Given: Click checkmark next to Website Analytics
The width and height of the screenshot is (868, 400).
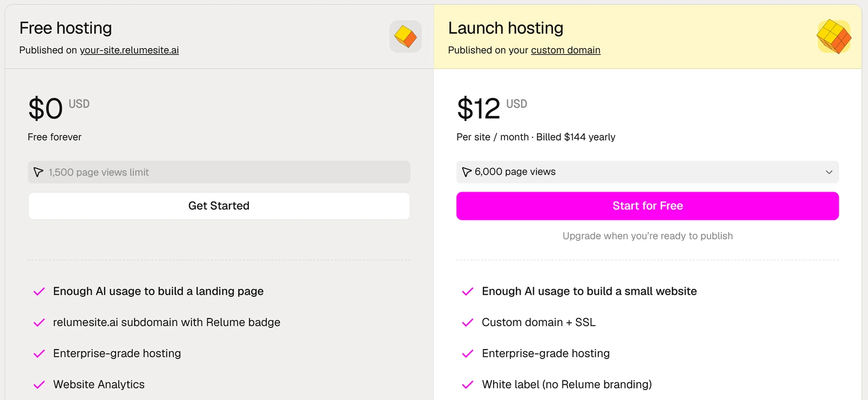Looking at the screenshot, I should [x=39, y=385].
